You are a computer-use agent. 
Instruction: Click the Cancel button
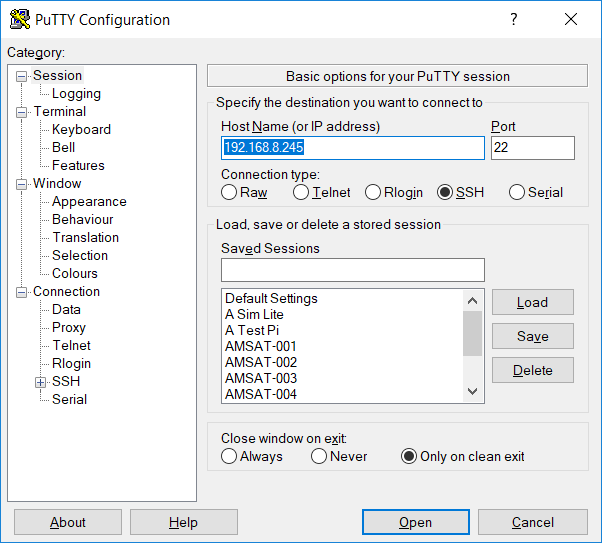pyautogui.click(x=533, y=522)
